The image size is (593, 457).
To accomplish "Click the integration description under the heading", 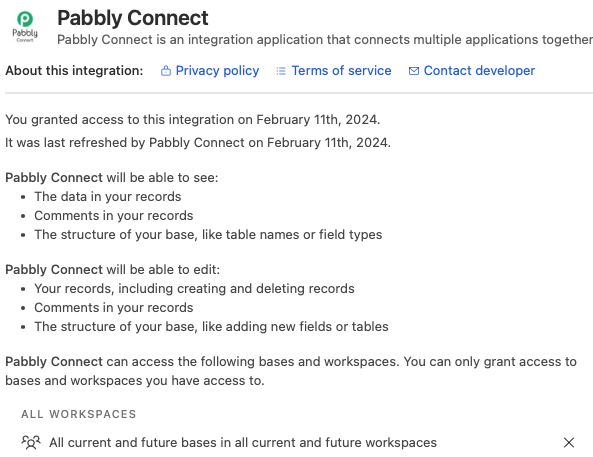I will pyautogui.click(x=325, y=39).
